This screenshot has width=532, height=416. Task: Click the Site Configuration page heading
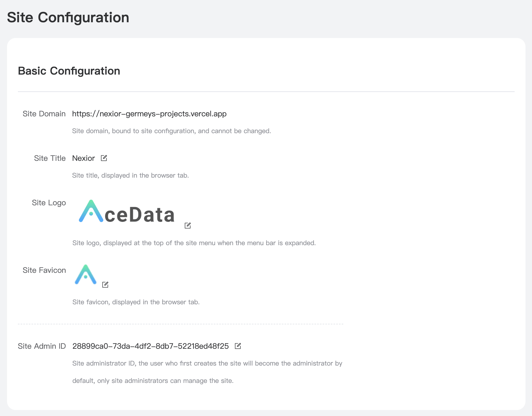coord(68,18)
